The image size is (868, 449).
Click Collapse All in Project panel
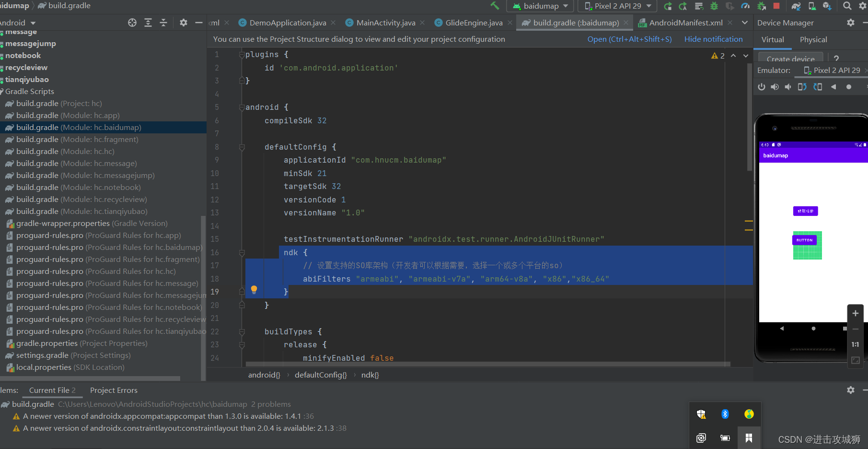163,23
